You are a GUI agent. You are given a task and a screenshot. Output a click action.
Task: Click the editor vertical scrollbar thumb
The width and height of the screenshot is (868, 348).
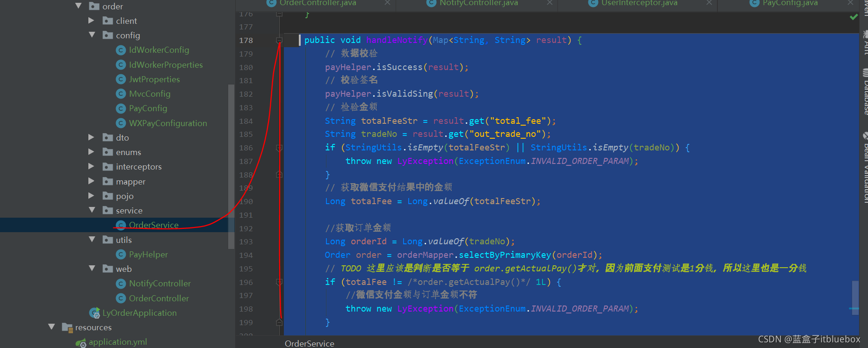[855, 298]
